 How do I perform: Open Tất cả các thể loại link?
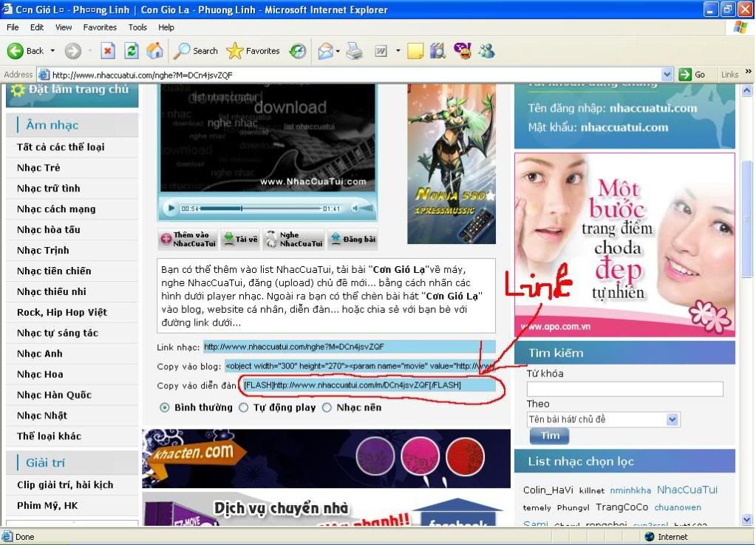coord(61,147)
